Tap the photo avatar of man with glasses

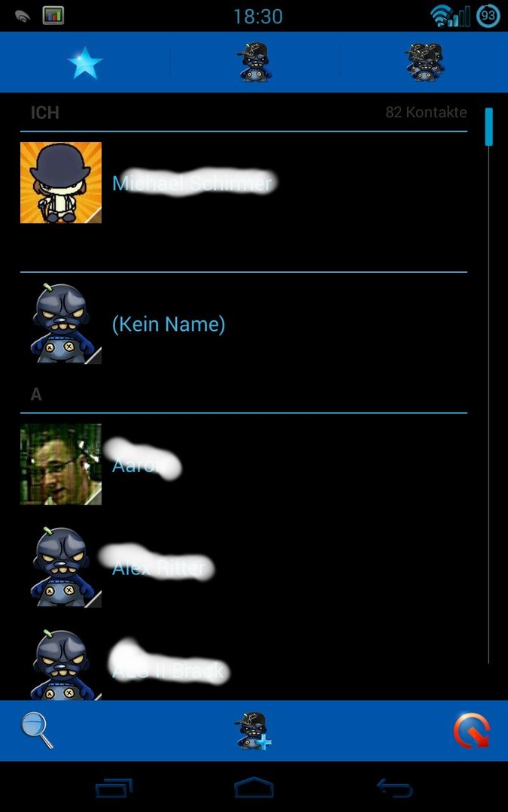(61, 465)
